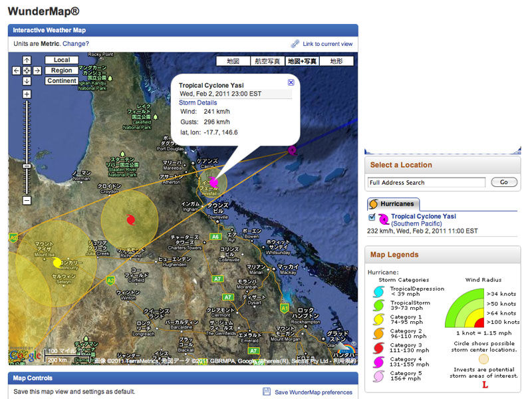
Task: Click the magenta Yasi icon in sidebar
Action: click(x=384, y=219)
